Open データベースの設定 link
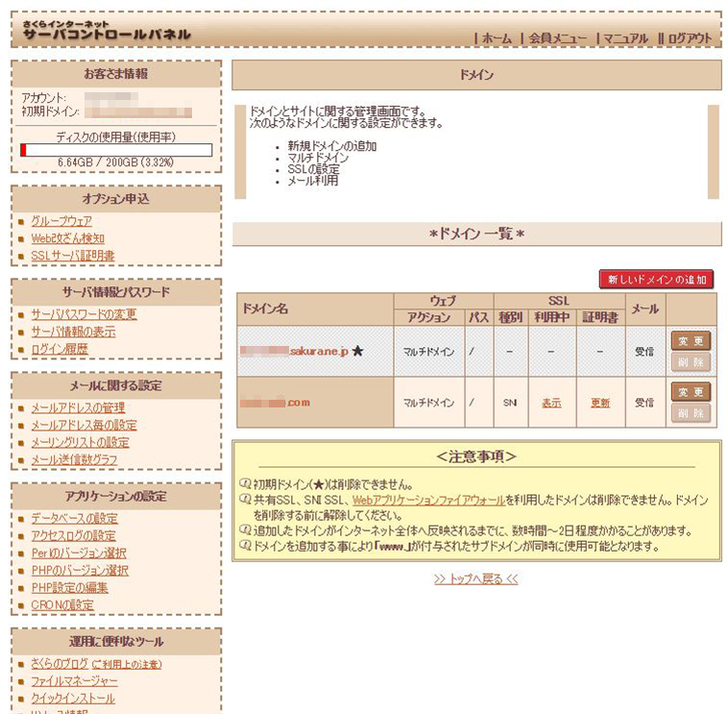The width and height of the screenshot is (728, 714). 75,518
